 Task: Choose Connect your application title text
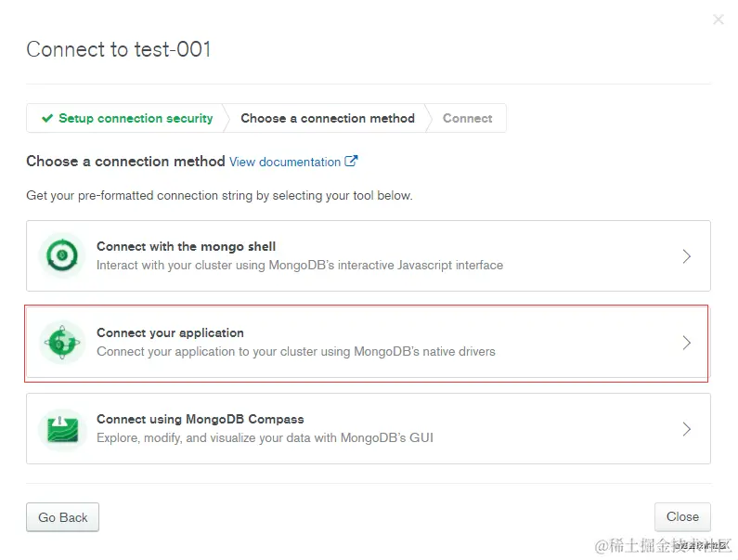170,332
